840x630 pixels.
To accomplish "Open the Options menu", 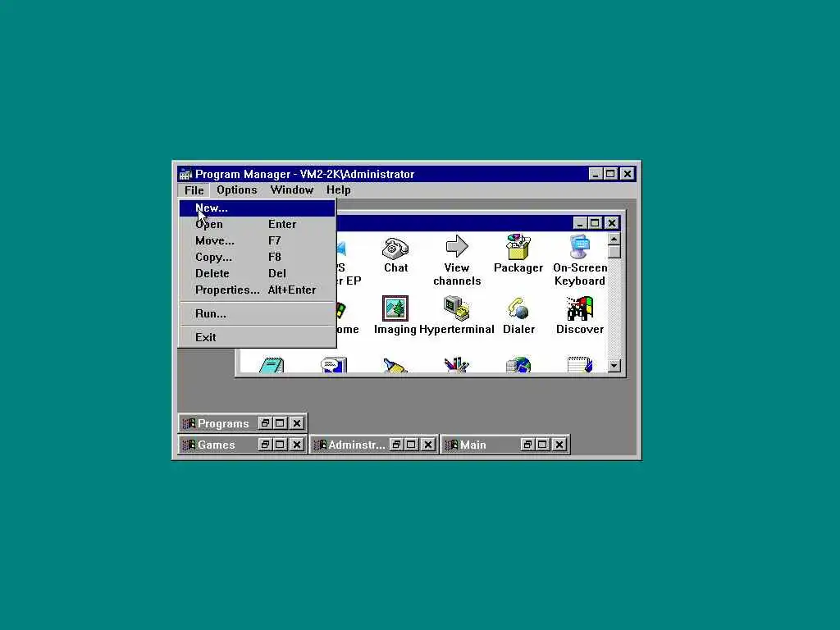I will (237, 190).
